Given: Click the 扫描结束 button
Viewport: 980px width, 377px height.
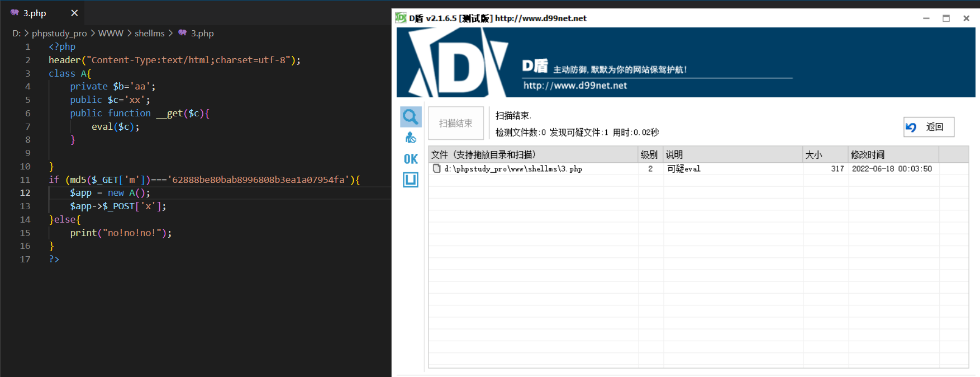Looking at the screenshot, I should (x=456, y=123).
